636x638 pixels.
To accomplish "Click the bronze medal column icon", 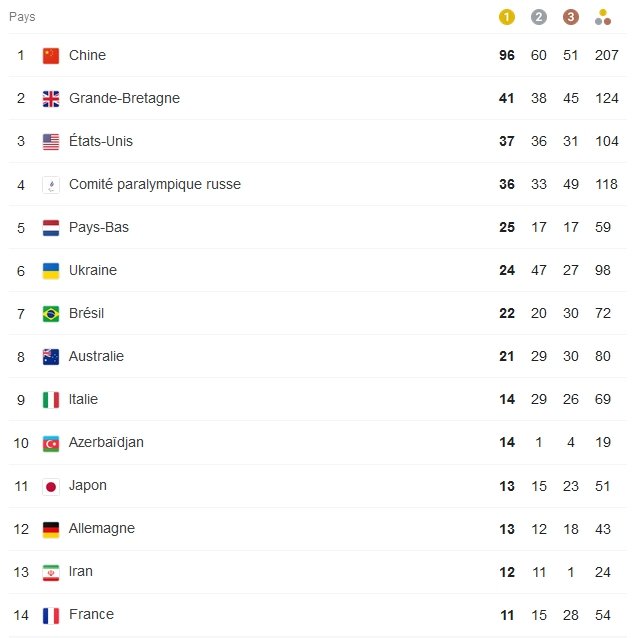I will pyautogui.click(x=570, y=17).
